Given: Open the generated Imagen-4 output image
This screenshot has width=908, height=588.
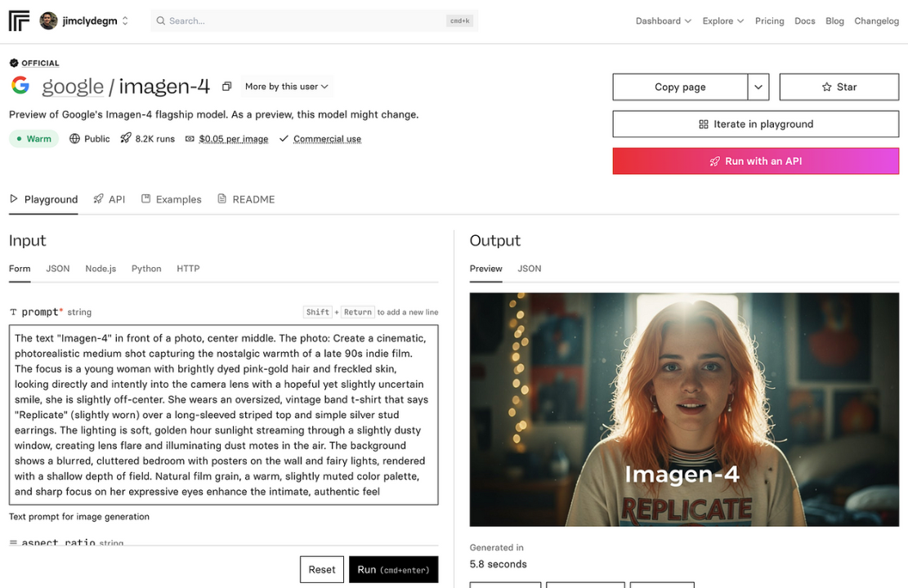Looking at the screenshot, I should 685,409.
